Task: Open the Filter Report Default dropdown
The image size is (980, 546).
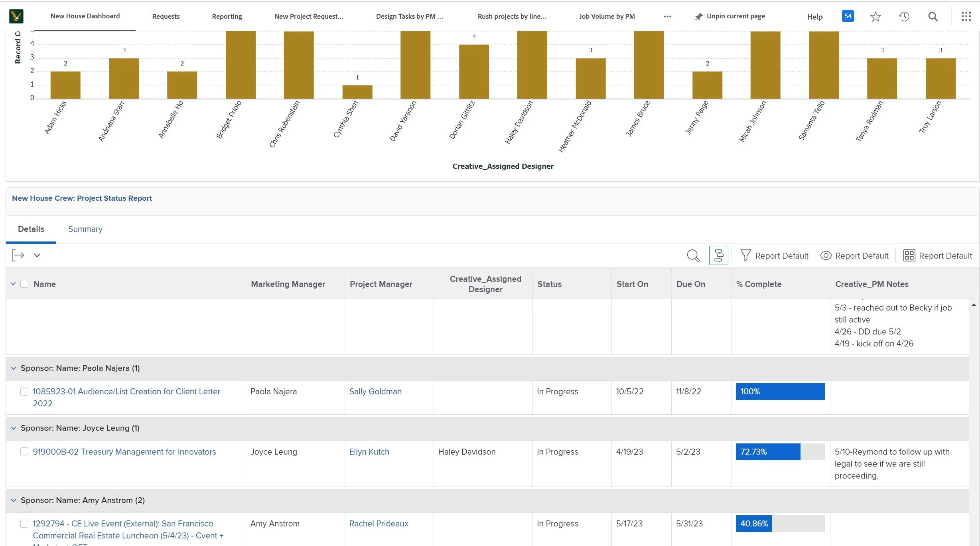Action: click(774, 256)
